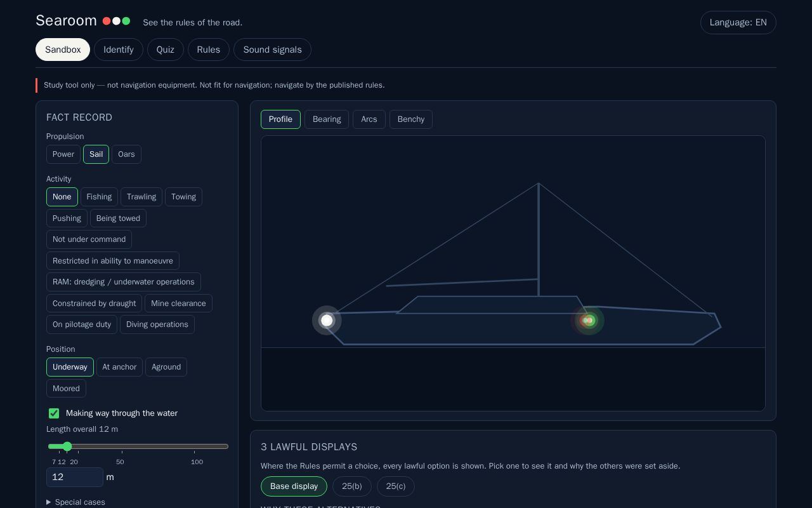Click the Searoom three-dot logo icon
The image size is (812, 508).
click(x=117, y=21)
